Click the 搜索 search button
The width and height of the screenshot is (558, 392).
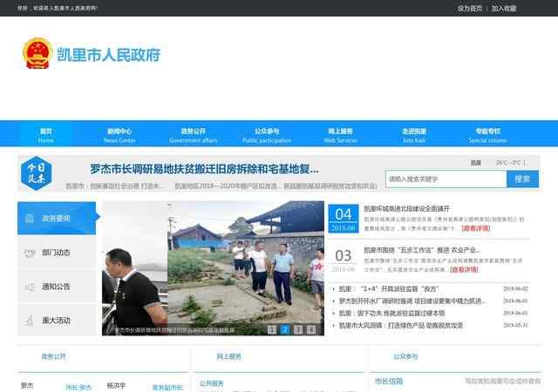click(522, 179)
